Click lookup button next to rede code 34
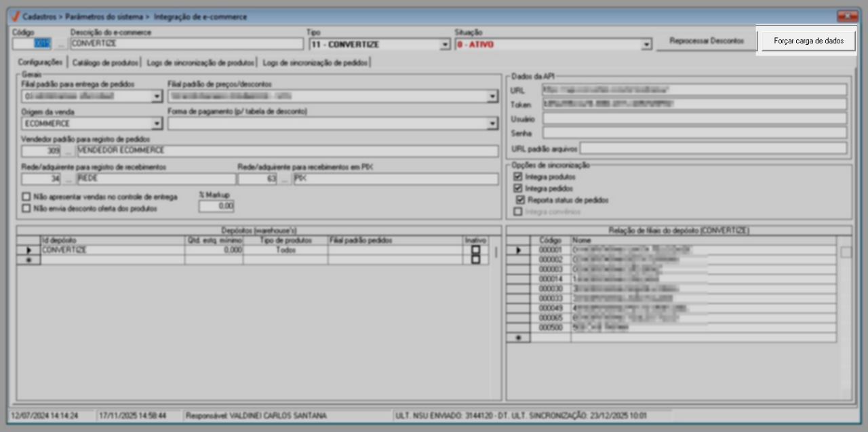This screenshot has width=868, height=432. pyautogui.click(x=68, y=179)
